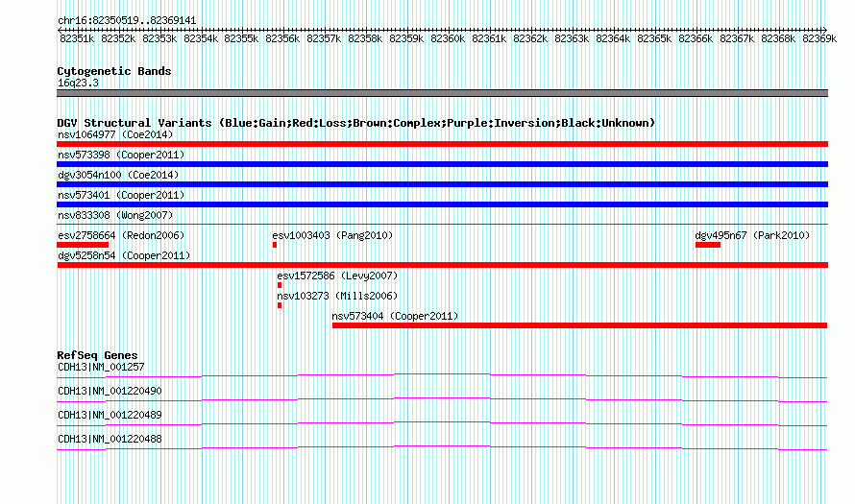Viewport: 855px width, 504px height.
Task: Select the esv1572586 (Levy2007) small marker
Action: tap(280, 285)
